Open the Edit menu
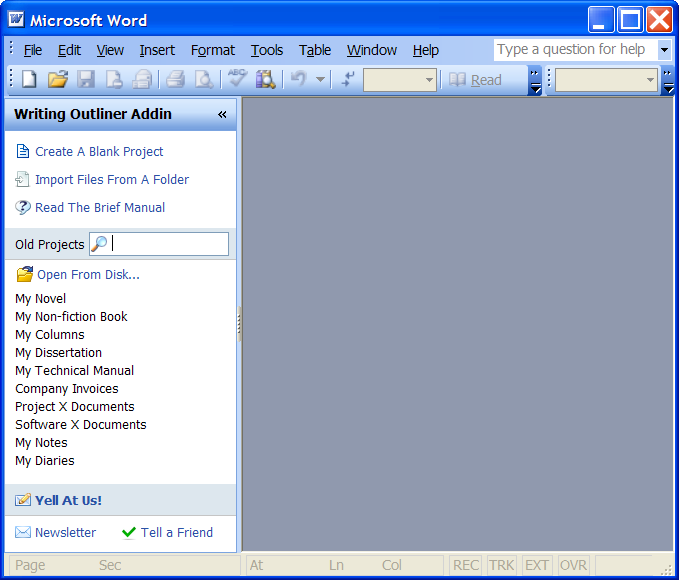 pyautogui.click(x=69, y=50)
